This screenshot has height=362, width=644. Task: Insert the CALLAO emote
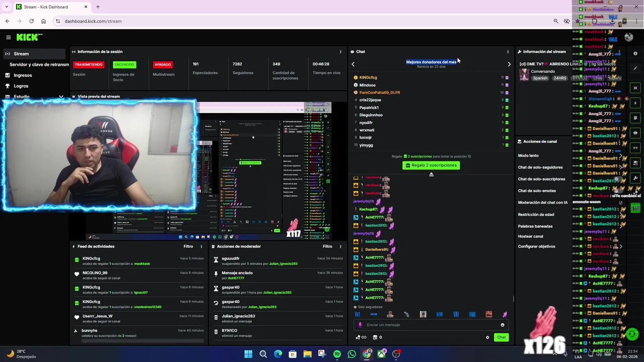373,314
